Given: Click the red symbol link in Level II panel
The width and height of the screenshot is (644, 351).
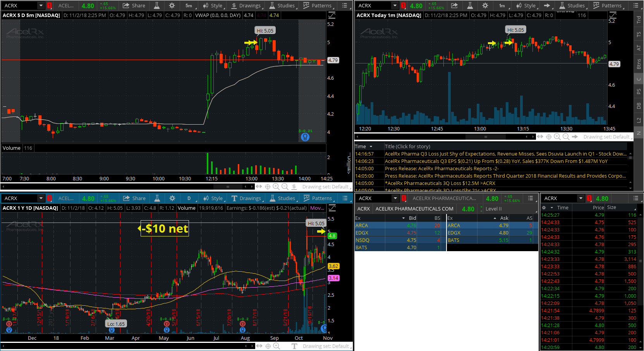Looking at the screenshot, I should [404, 198].
